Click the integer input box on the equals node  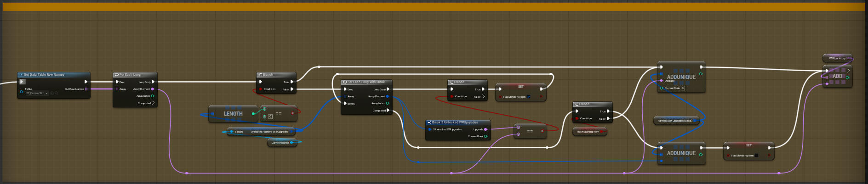[270, 117]
